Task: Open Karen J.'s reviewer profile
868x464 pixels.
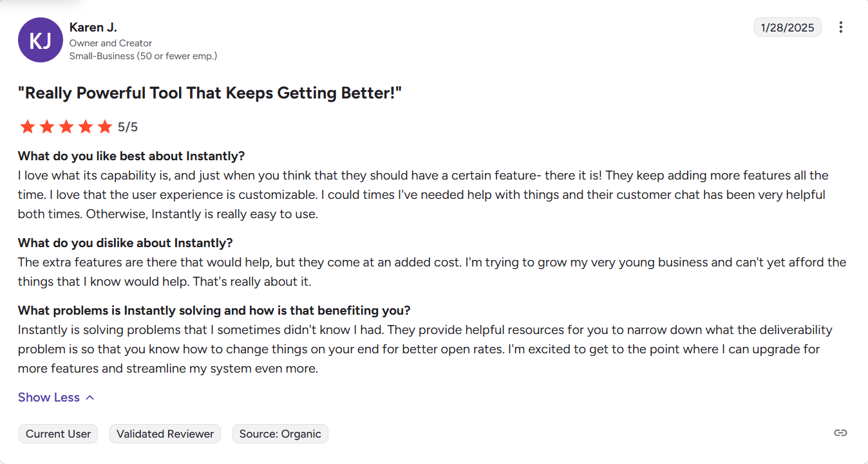Action: [93, 27]
